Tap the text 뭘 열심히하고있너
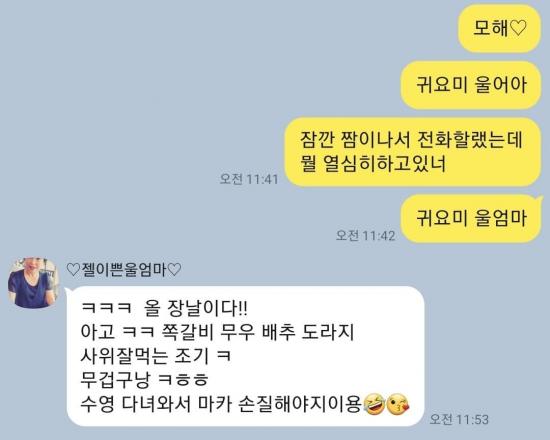This screenshot has height=440, width=550. pyautogui.click(x=373, y=164)
